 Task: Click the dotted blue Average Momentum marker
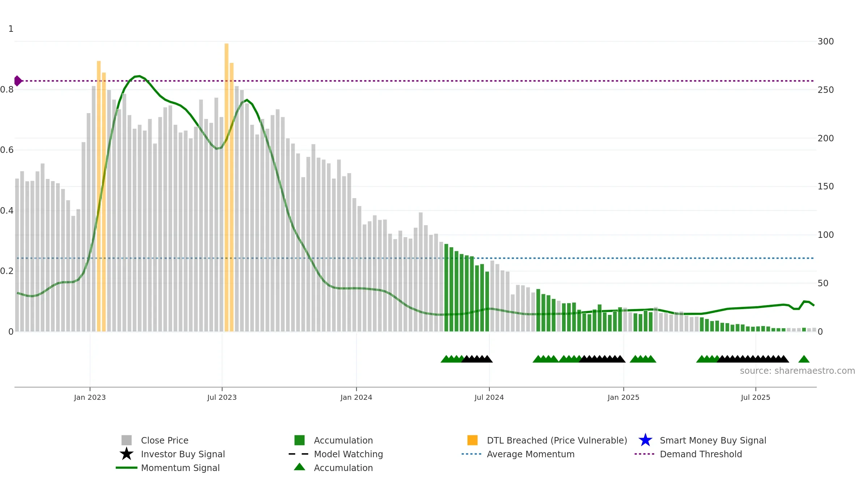472,454
